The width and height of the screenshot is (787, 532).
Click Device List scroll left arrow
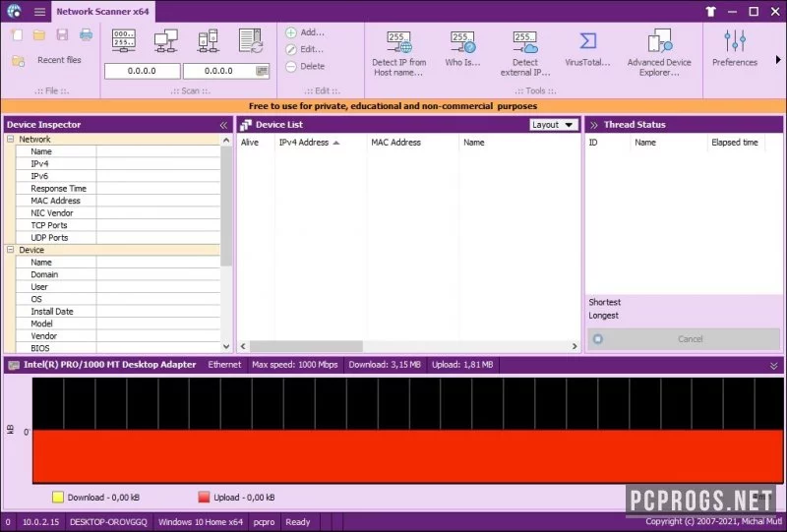pos(243,346)
